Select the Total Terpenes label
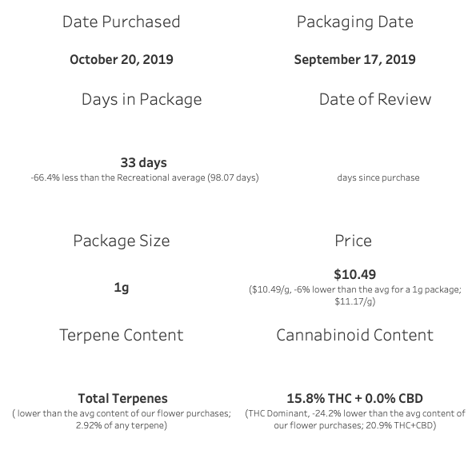Image resolution: width=476 pixels, height=470 pixels. (x=122, y=398)
